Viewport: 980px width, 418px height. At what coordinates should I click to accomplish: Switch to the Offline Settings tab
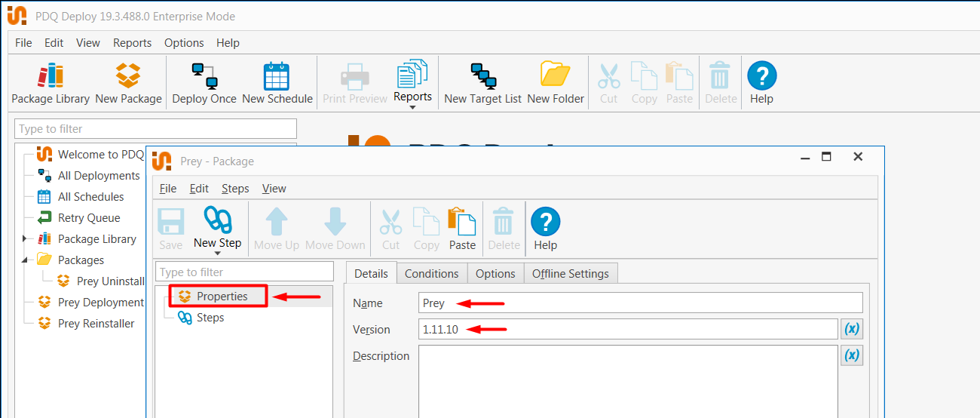coord(570,273)
